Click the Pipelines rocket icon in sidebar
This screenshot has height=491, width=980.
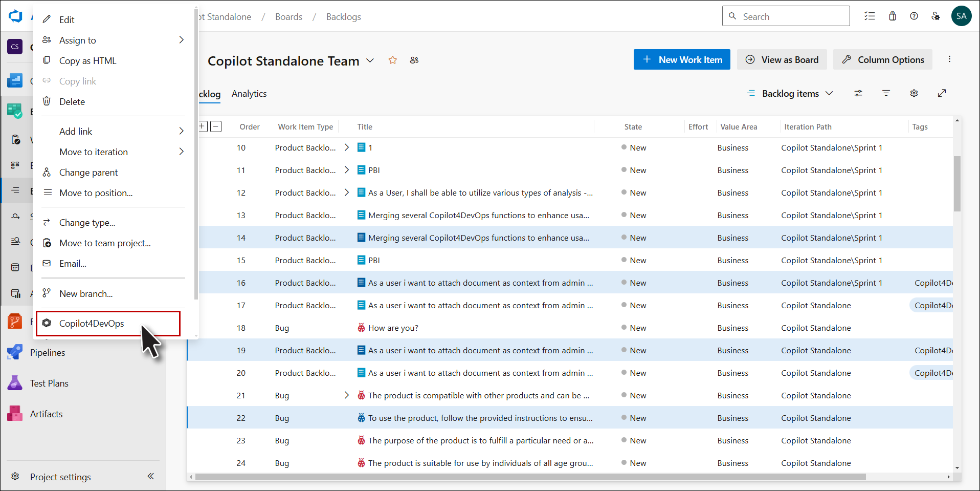click(x=15, y=352)
